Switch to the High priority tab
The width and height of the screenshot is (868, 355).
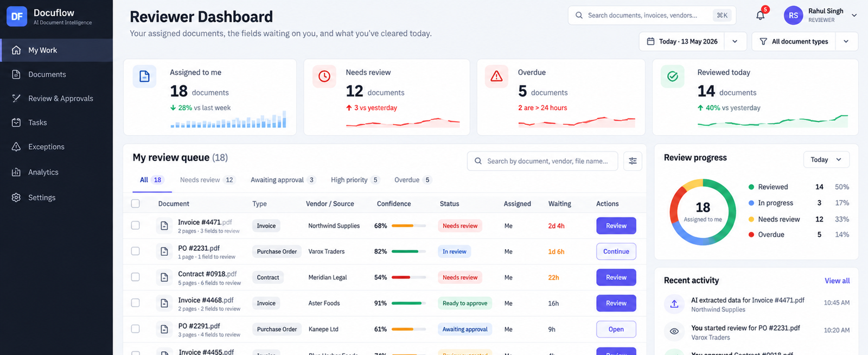point(355,180)
